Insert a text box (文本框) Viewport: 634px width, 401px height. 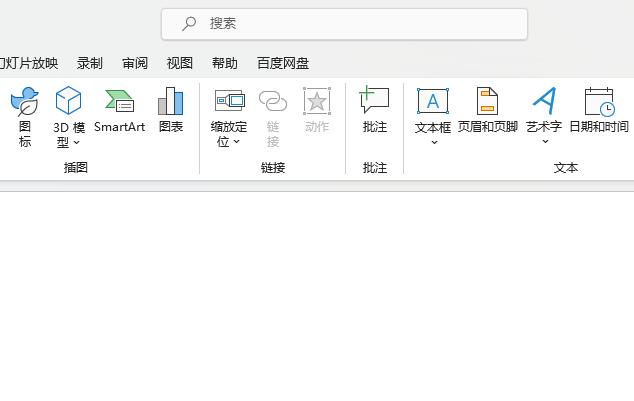point(433,117)
